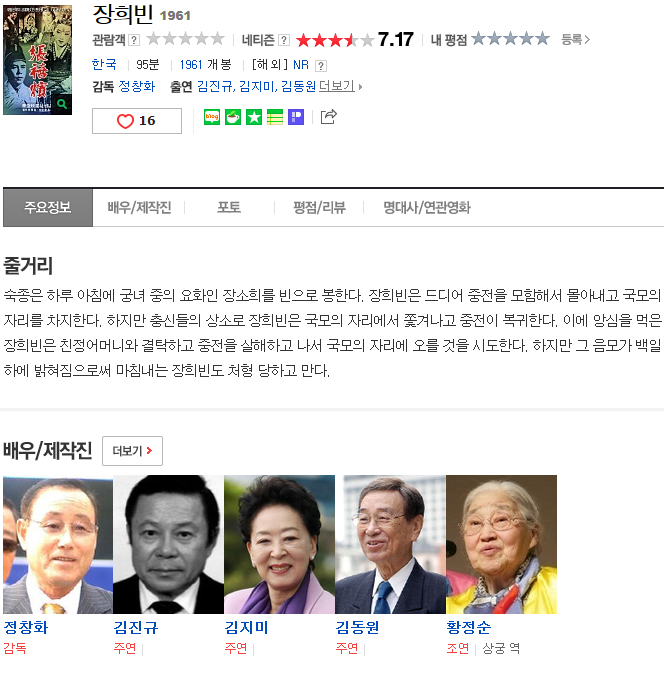Screen dimensions: 664x675
Task: Share to Naver cafe icon
Action: tap(233, 117)
